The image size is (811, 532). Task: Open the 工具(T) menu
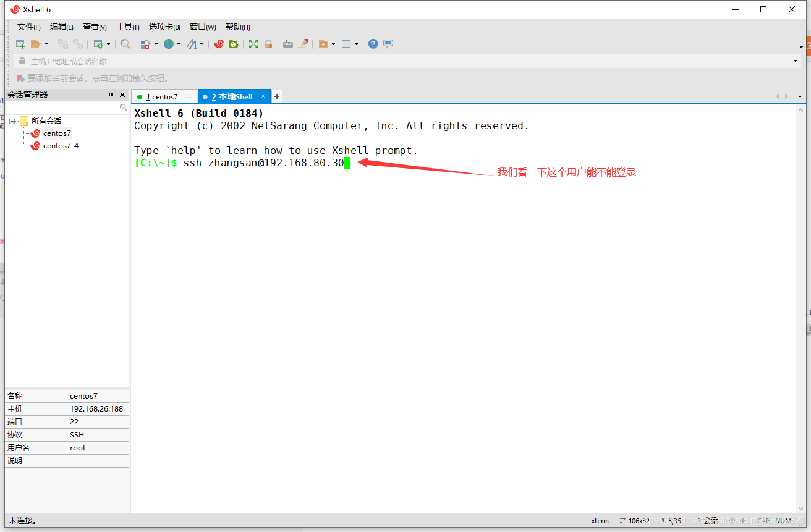pos(128,27)
